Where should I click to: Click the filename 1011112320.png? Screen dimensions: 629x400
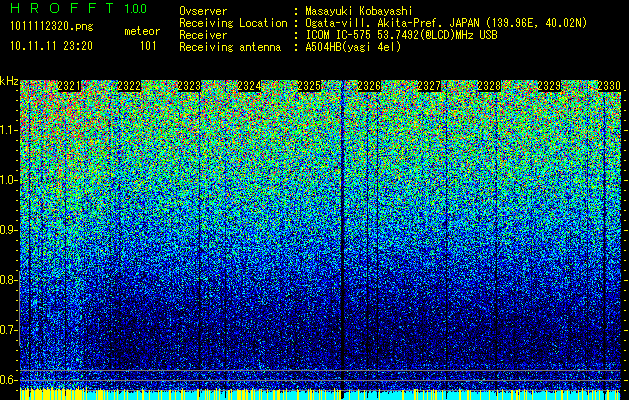[x=52, y=26]
